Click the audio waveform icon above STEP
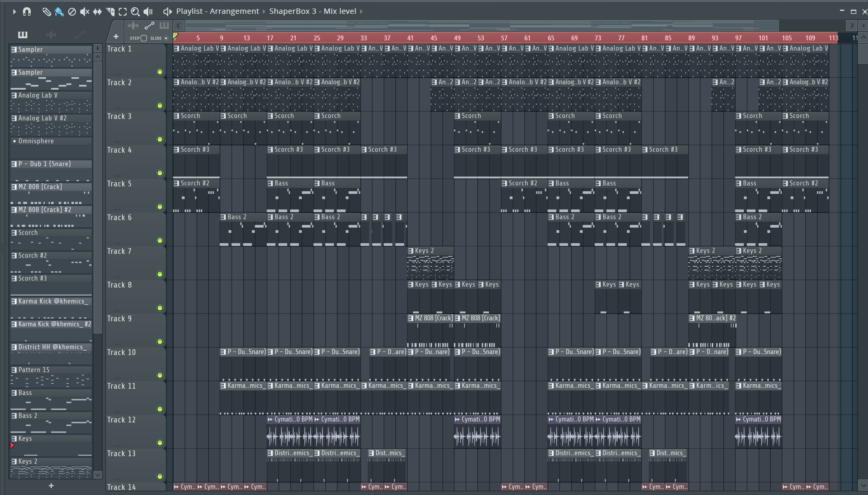The width and height of the screenshot is (868, 495). pyautogui.click(x=133, y=26)
